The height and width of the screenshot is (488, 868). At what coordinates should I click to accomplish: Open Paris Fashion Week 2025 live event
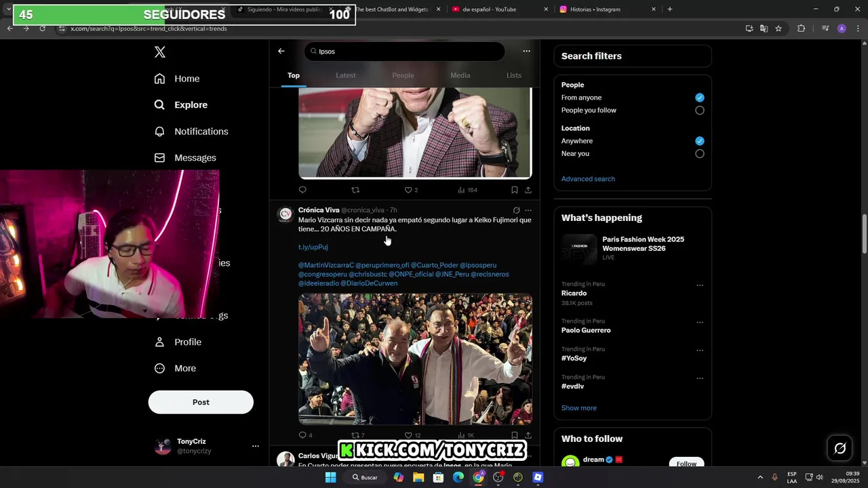pyautogui.click(x=632, y=248)
